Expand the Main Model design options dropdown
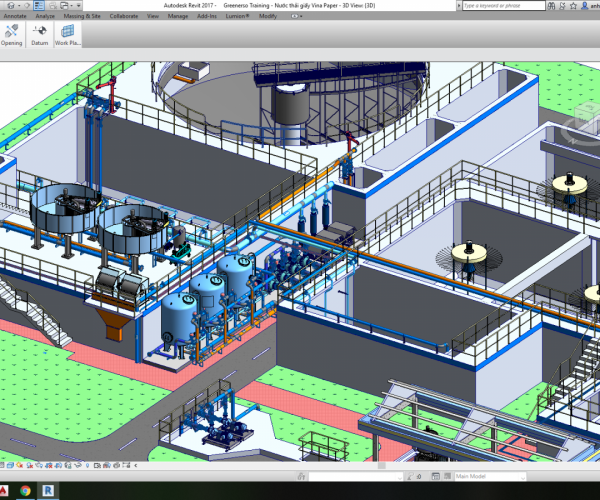 pos(521,477)
